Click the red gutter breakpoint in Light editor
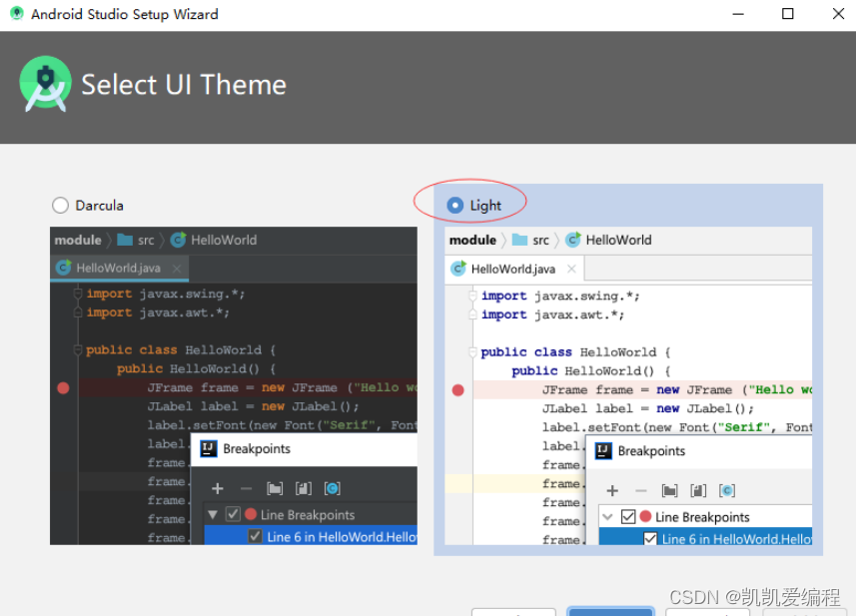The width and height of the screenshot is (856, 616). (458, 390)
